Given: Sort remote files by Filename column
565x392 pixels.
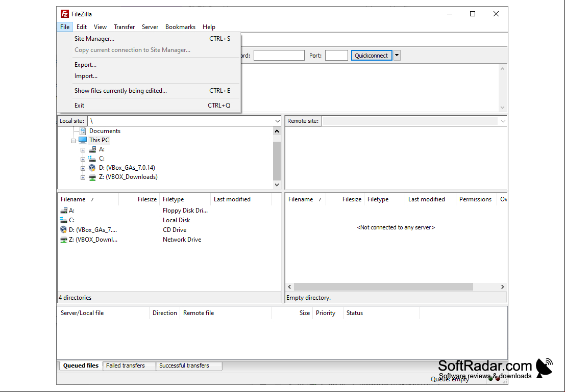Looking at the screenshot, I should (306, 199).
